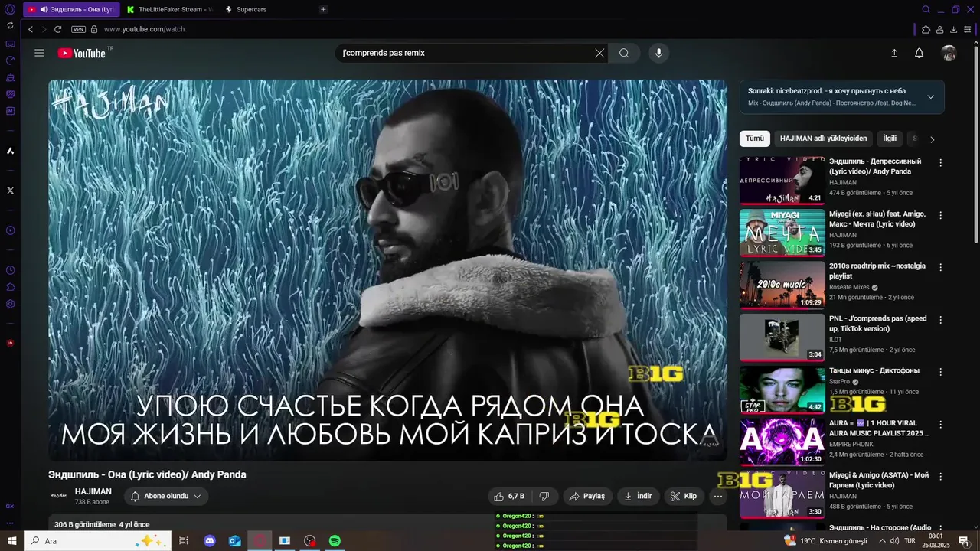This screenshot has width=980, height=551.
Task: Switch to the Supercars tab
Action: (x=251, y=9)
